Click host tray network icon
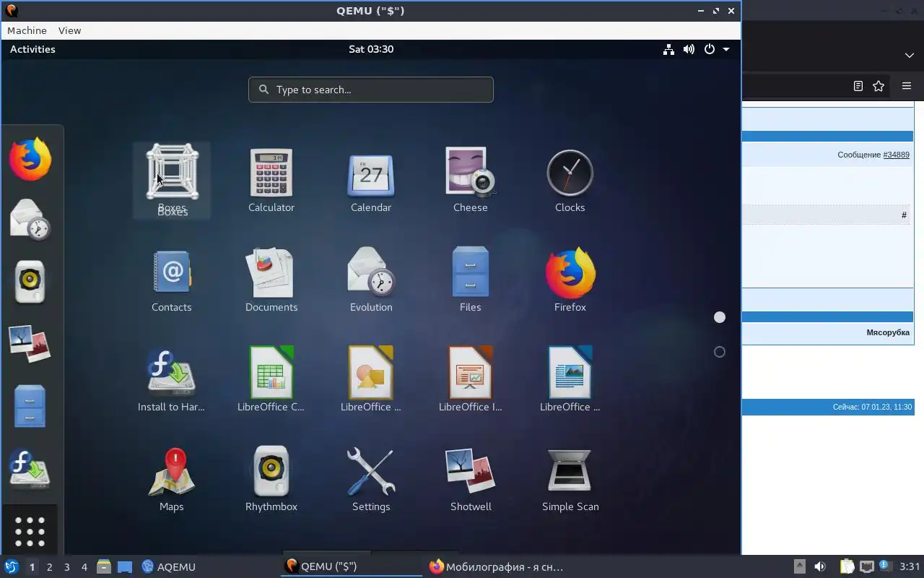 (867, 566)
